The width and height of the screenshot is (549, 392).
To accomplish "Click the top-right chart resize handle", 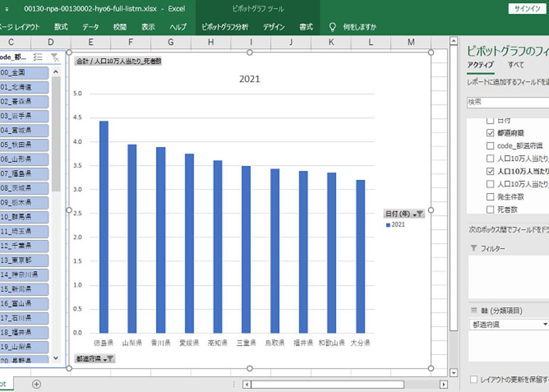I will pyautogui.click(x=431, y=52).
